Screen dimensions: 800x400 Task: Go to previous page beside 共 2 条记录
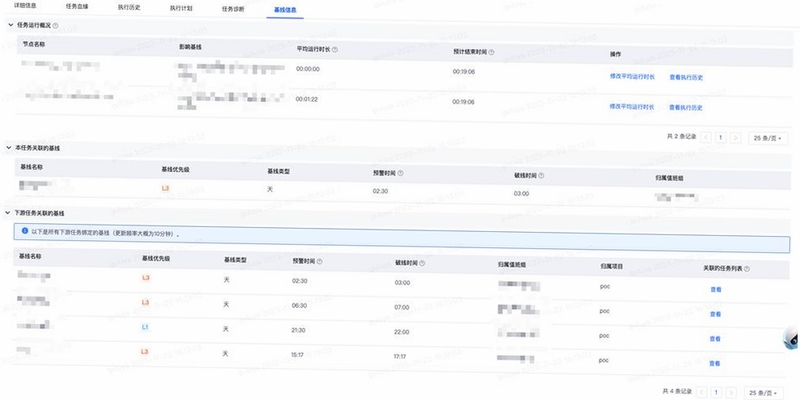(707, 137)
